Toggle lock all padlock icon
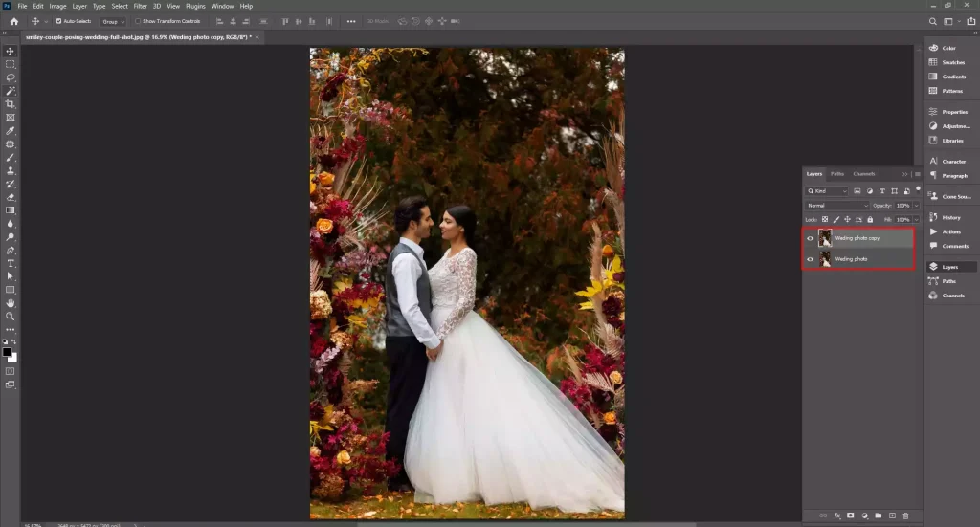The height and width of the screenshot is (527, 980). pyautogui.click(x=870, y=220)
